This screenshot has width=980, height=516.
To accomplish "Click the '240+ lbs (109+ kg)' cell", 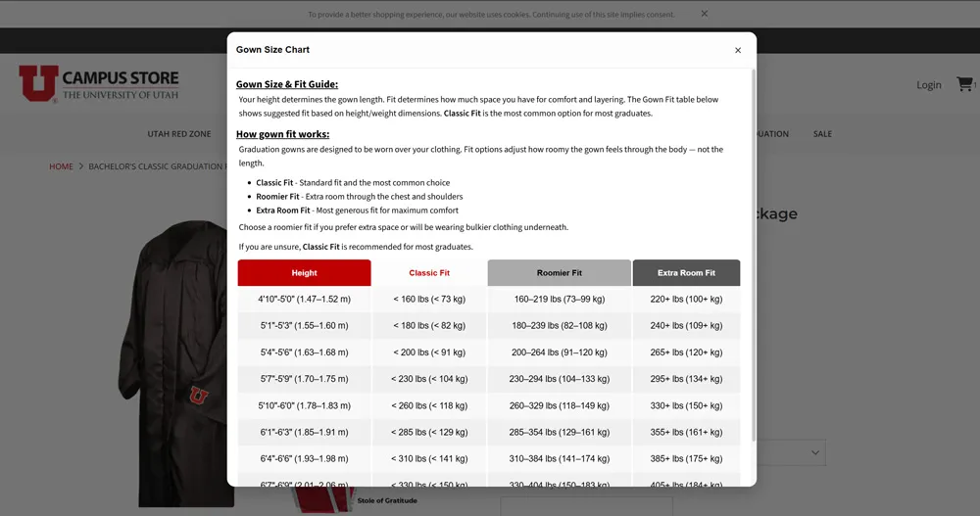I will point(686,325).
